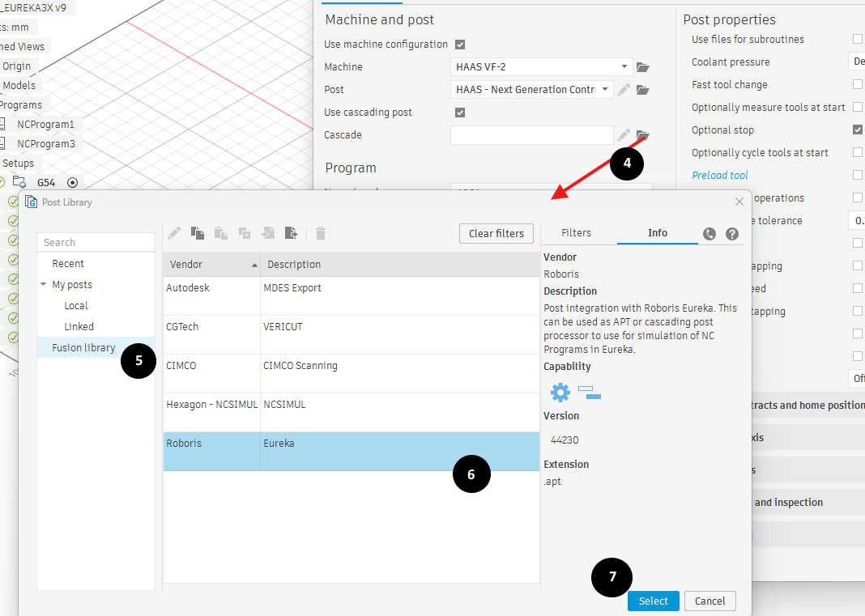Enable Optionally measure tools at start checkbox

tap(857, 107)
